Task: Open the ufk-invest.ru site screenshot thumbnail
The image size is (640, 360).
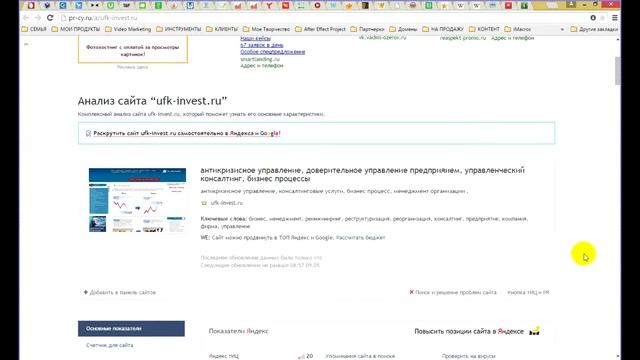Action: 138,200
